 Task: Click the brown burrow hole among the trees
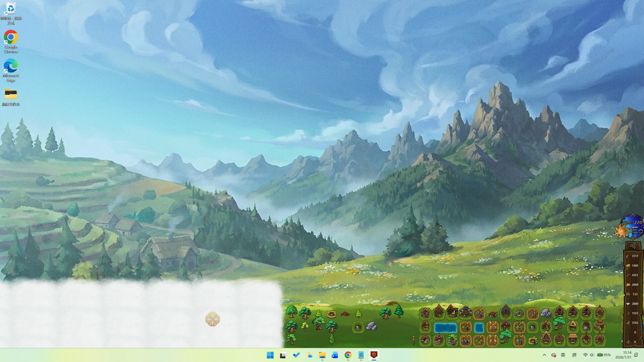331,314
